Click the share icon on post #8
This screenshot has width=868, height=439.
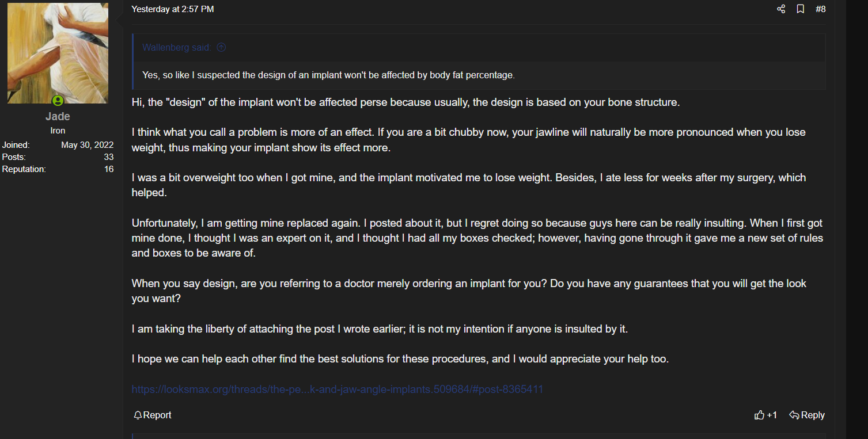coord(781,9)
